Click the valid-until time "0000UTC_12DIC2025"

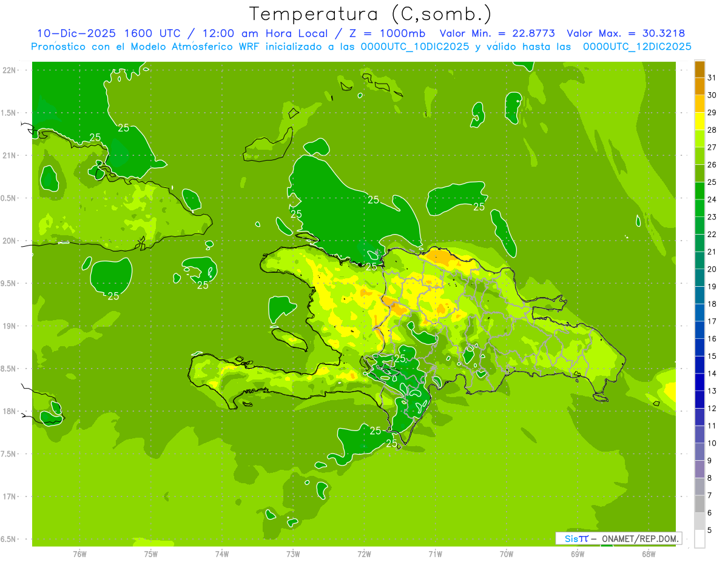[637, 47]
